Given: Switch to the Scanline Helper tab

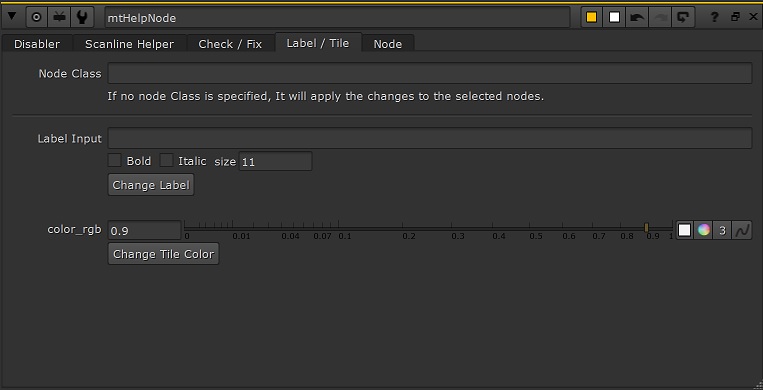Looking at the screenshot, I should pos(129,44).
